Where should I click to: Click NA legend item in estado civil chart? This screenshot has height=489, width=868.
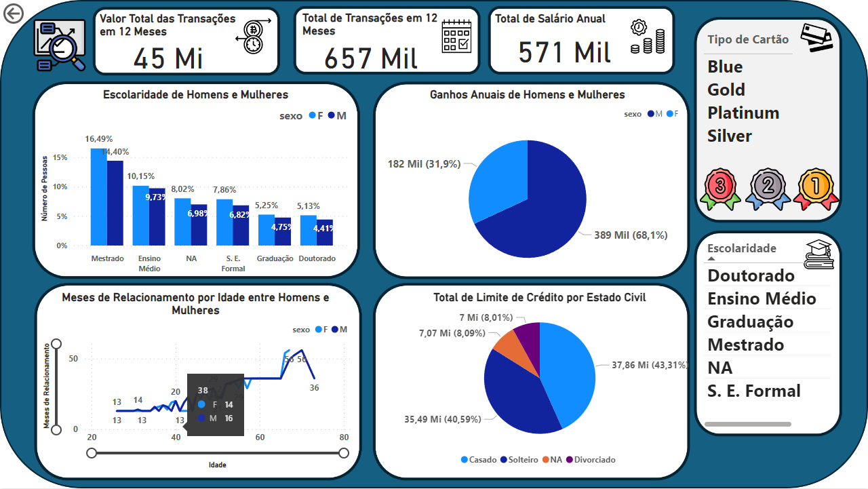[x=553, y=460]
